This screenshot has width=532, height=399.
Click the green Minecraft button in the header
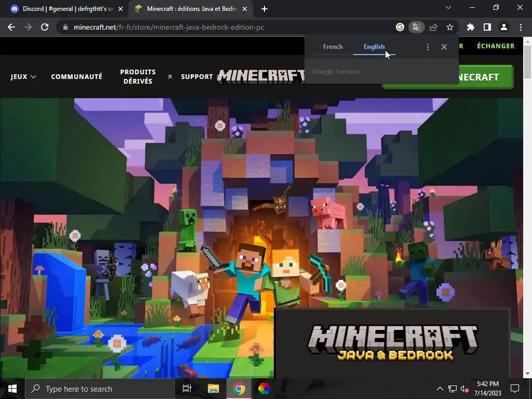click(486, 77)
